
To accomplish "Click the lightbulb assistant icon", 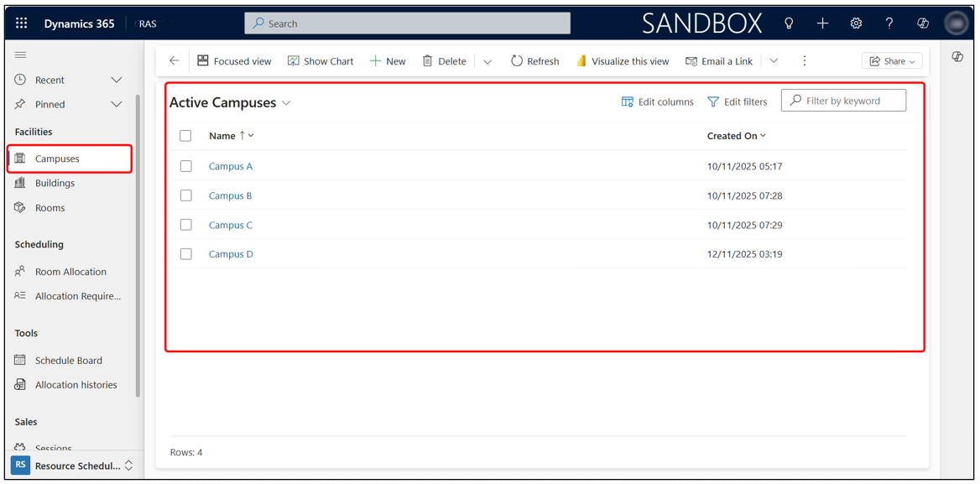I will (x=789, y=23).
